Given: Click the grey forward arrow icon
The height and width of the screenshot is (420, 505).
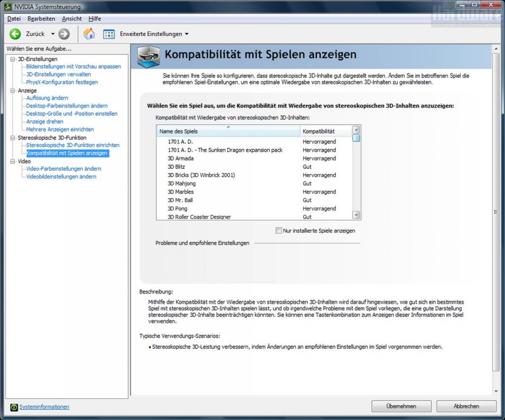Looking at the screenshot, I should coord(64,34).
